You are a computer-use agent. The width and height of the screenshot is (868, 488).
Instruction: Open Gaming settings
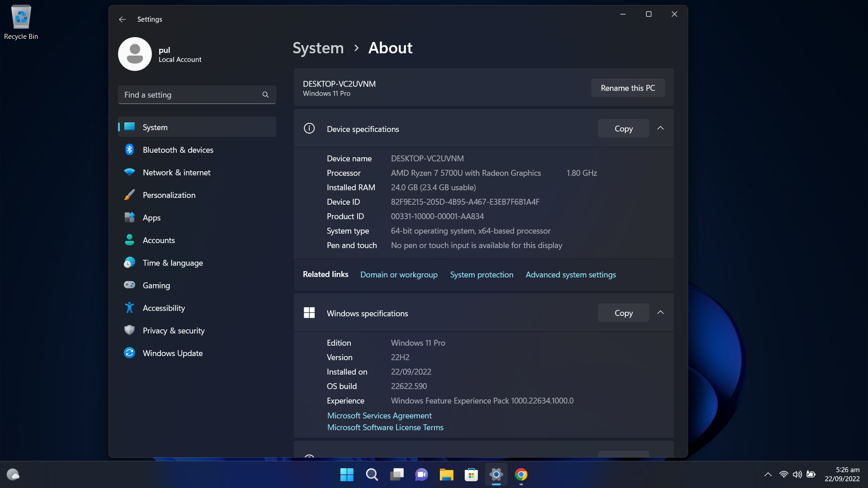tap(197, 285)
